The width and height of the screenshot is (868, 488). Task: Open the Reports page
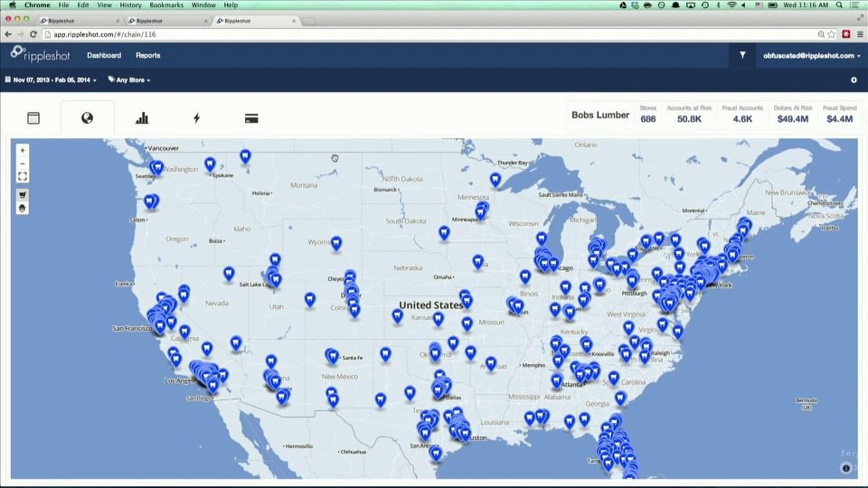147,55
